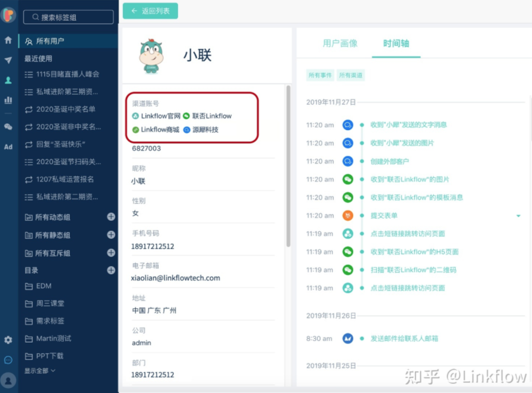Click the 源犀科技 channel icon
This screenshot has width=532, height=393.
click(x=186, y=130)
